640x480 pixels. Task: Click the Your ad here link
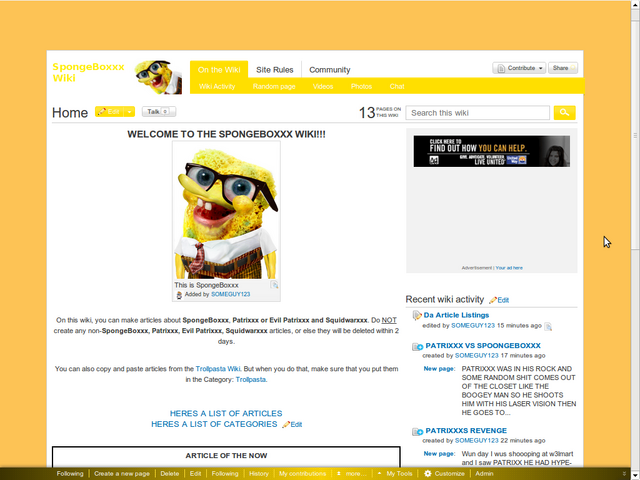[509, 268]
